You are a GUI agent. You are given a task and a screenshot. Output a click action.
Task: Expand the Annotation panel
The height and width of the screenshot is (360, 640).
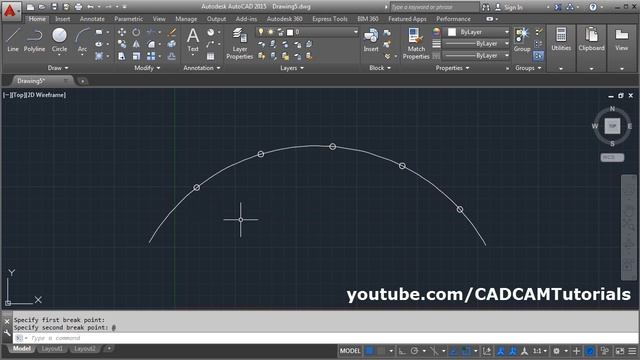tap(202, 68)
